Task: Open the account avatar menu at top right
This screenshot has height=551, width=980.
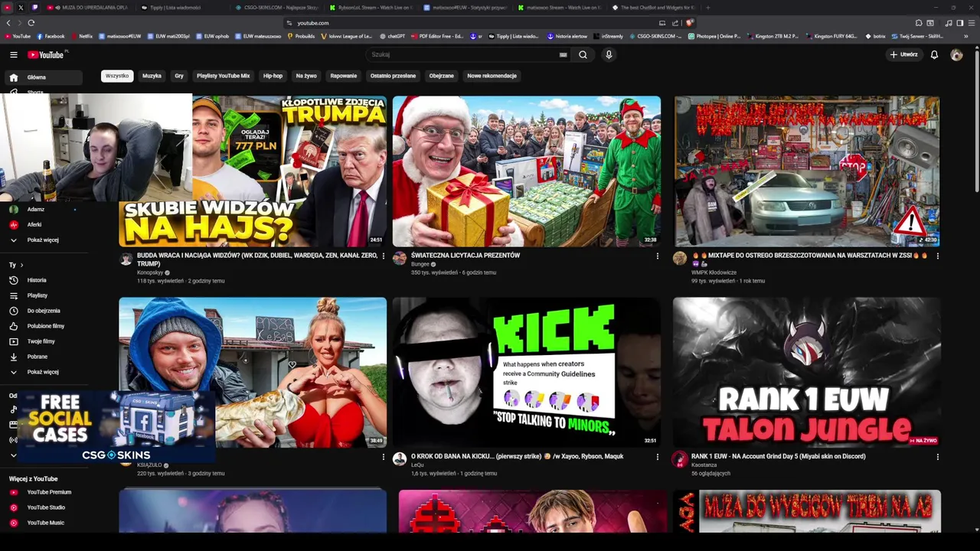Action: pyautogui.click(x=956, y=55)
